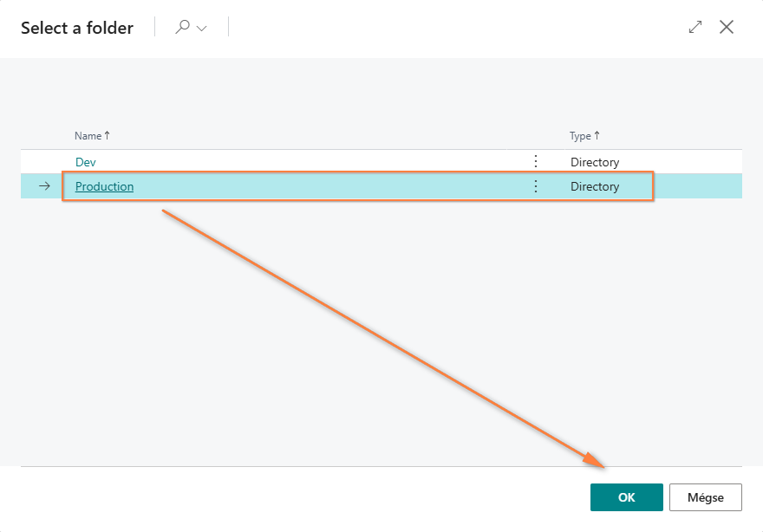Confirm selection with the OK button

(626, 497)
